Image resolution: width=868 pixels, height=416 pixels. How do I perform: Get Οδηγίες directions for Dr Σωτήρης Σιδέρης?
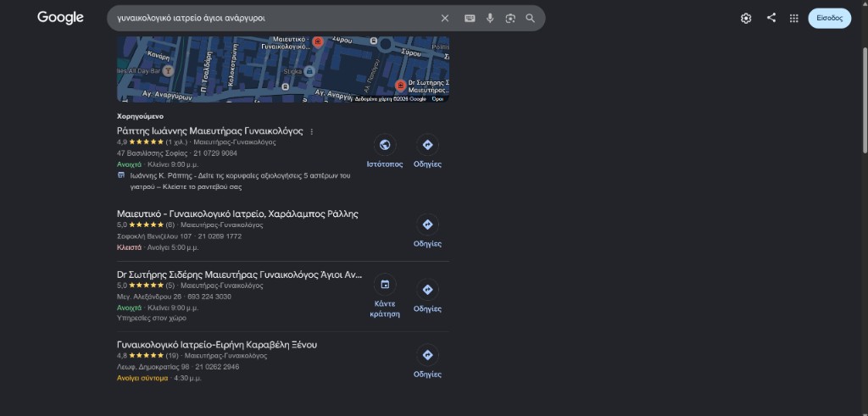point(427,289)
